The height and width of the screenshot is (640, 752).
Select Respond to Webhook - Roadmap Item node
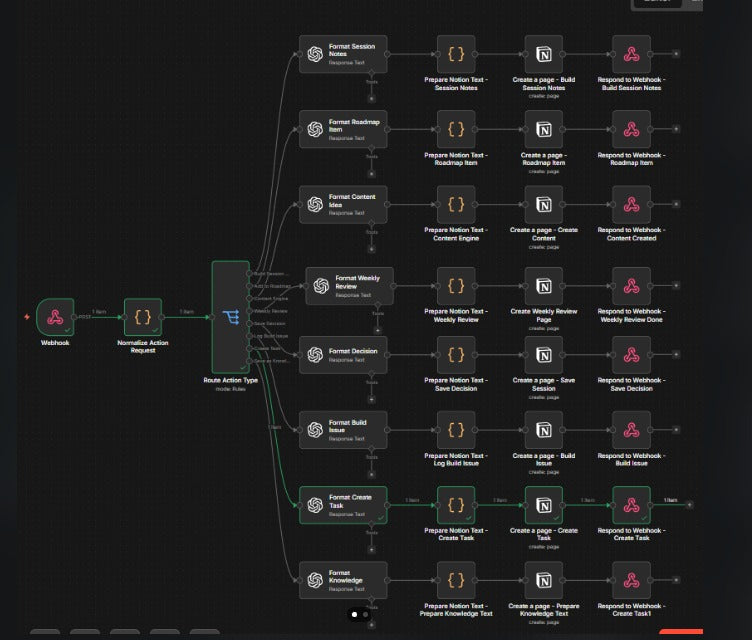(632, 130)
